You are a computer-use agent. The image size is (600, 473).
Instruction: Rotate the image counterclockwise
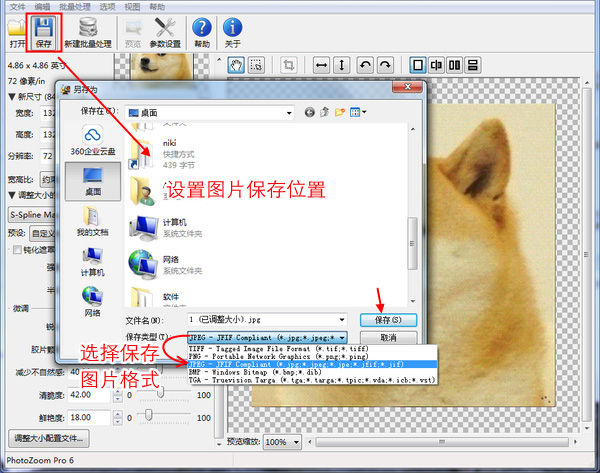365,65
